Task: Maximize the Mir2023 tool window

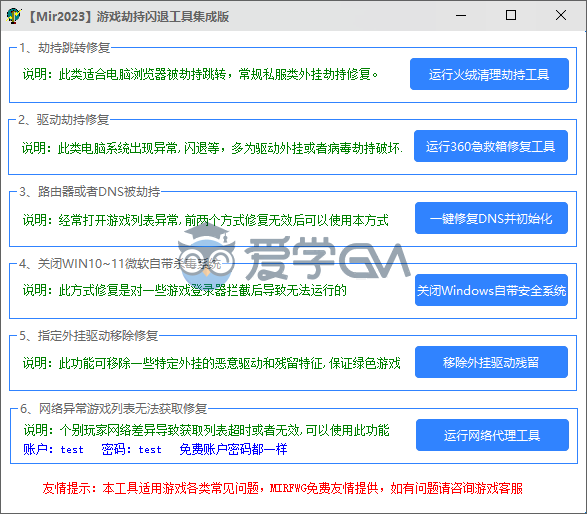Action: pyautogui.click(x=511, y=15)
